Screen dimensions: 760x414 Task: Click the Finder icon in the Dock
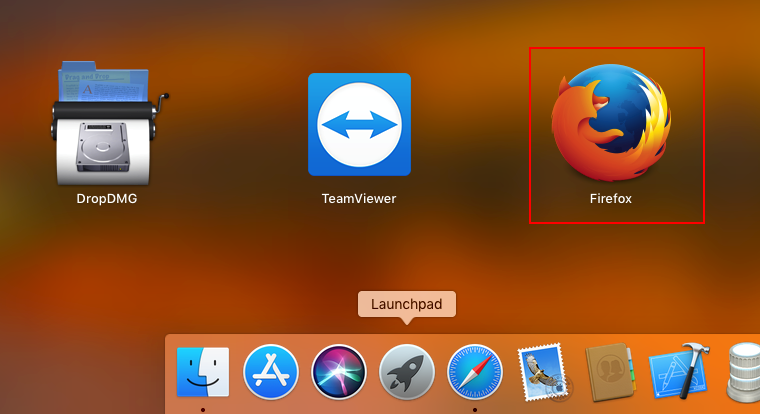point(203,372)
